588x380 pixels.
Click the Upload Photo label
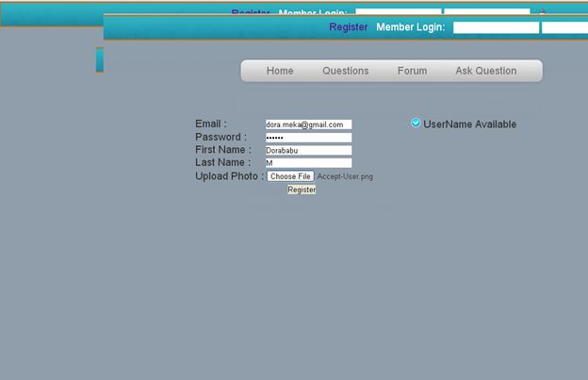(x=230, y=176)
